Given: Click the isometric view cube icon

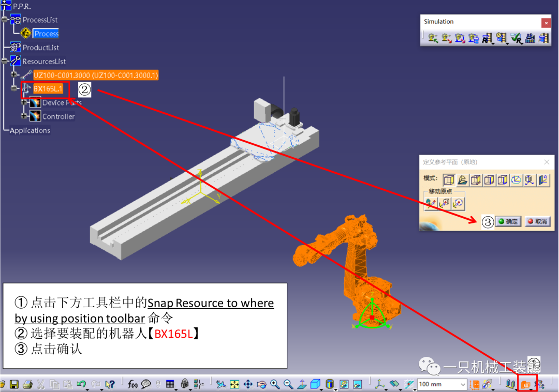Looking at the screenshot, I should click(x=315, y=384).
